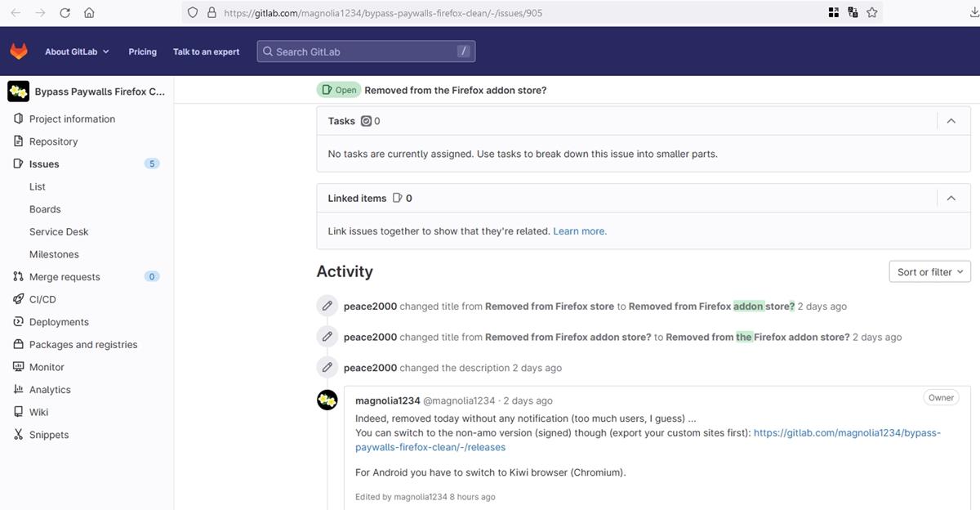
Task: Click the Learn more link
Action: point(579,230)
